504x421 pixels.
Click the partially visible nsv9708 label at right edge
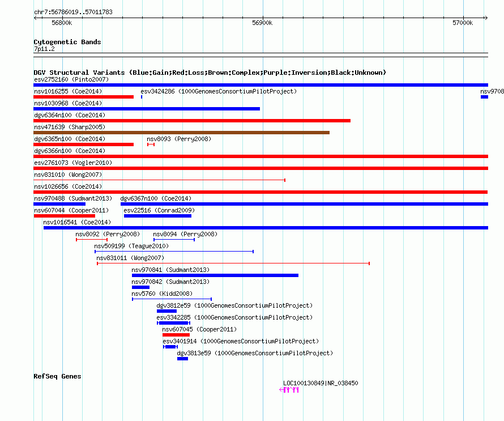pos(492,91)
